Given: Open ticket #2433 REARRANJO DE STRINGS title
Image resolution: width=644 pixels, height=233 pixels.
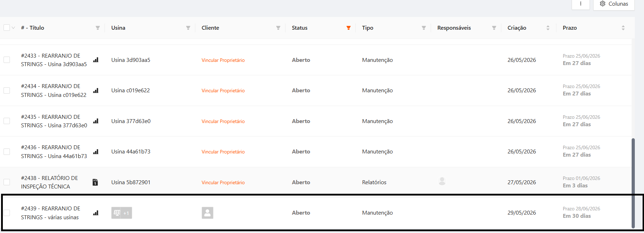Looking at the screenshot, I should (x=54, y=60).
